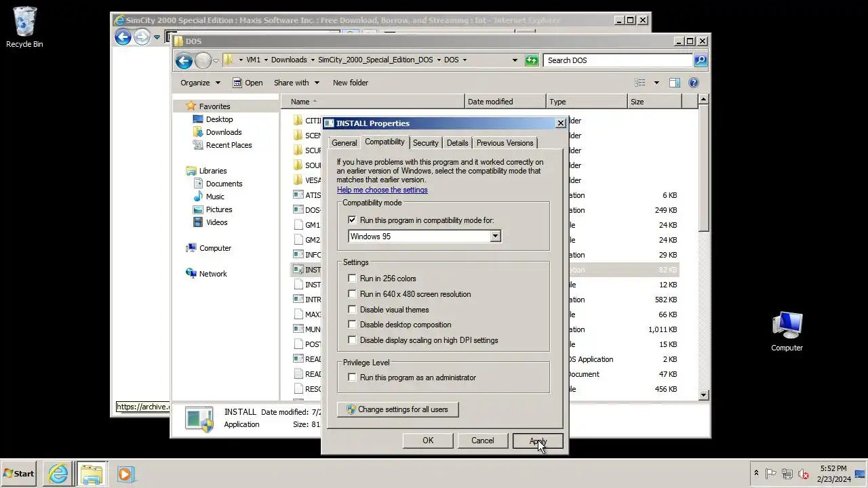Open Explorer help question mark icon

pos(693,83)
